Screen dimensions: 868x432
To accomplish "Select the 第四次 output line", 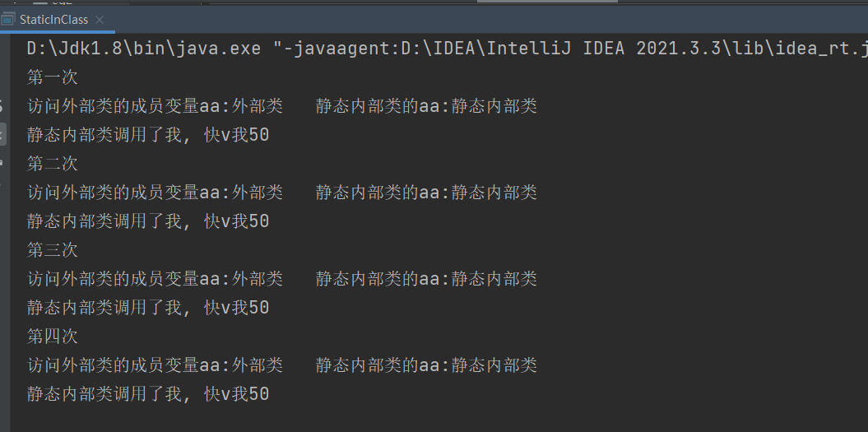I will (52, 336).
